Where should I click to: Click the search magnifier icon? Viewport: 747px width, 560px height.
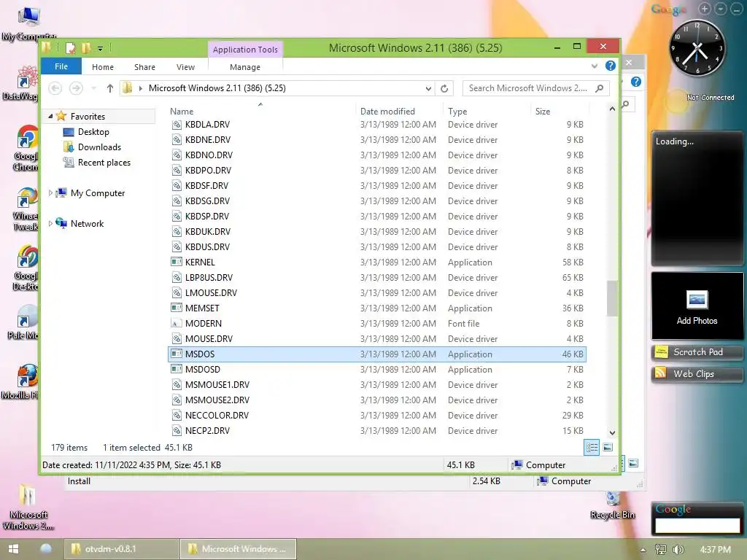(x=600, y=88)
